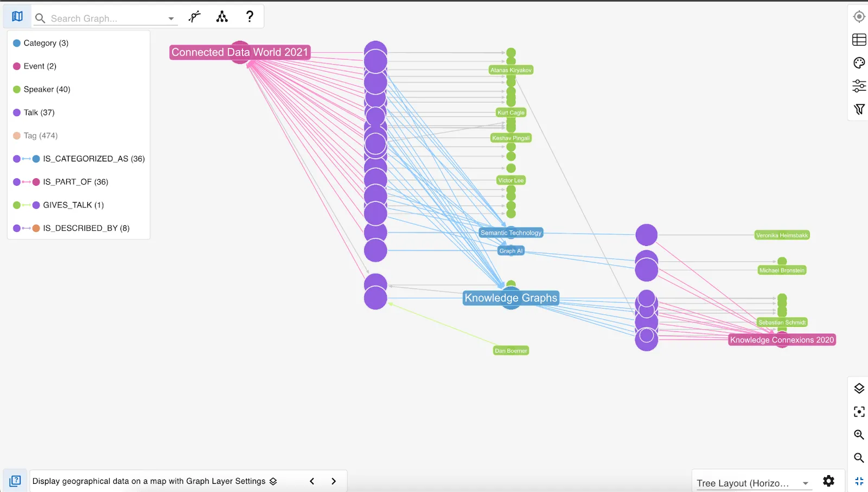Click the locate target icon
Screen dimensions: 868x492
pos(859,17)
